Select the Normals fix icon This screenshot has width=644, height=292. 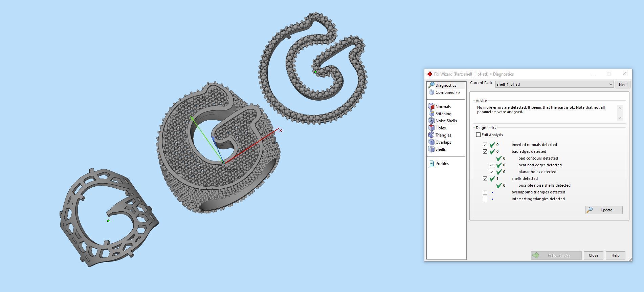point(431,107)
